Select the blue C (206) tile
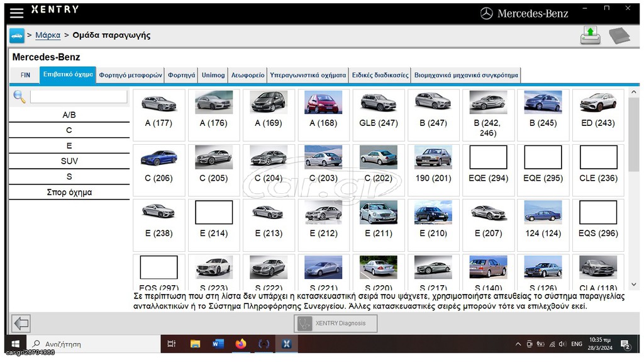Viewport: 644px width, 362px height. 159,170
